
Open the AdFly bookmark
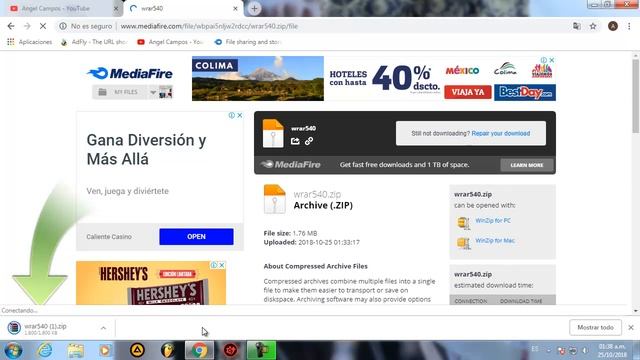pos(94,42)
